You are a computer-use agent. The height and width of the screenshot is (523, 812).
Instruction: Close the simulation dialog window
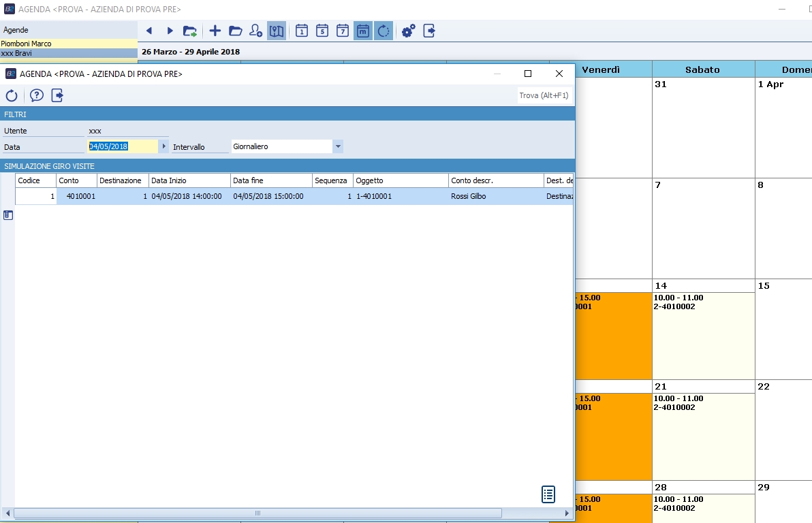pyautogui.click(x=559, y=74)
